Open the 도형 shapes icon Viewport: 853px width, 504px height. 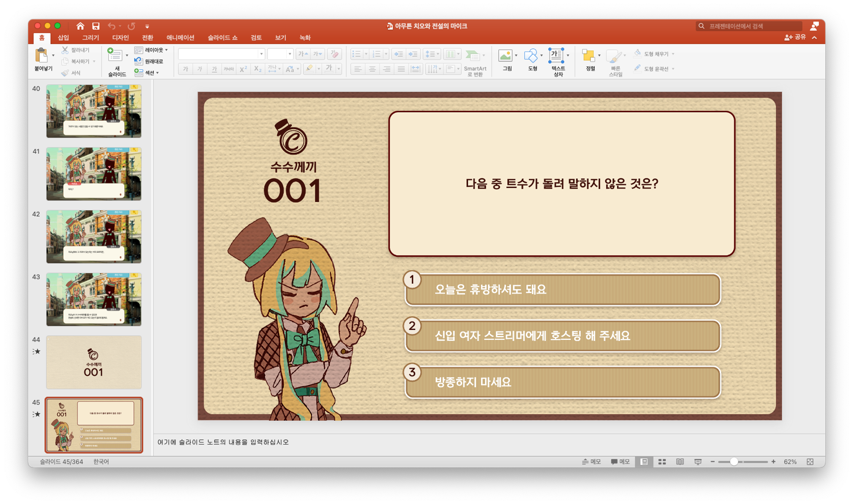coord(531,56)
